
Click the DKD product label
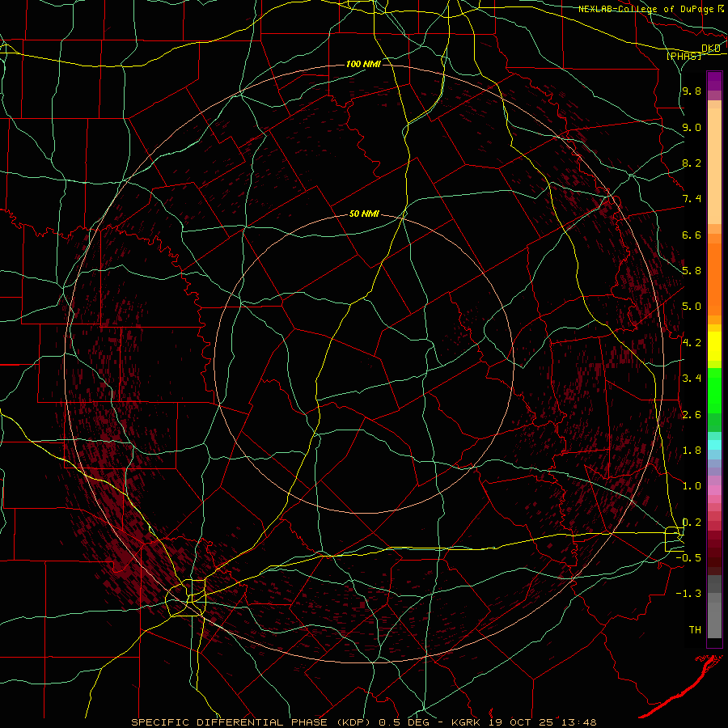click(711, 49)
